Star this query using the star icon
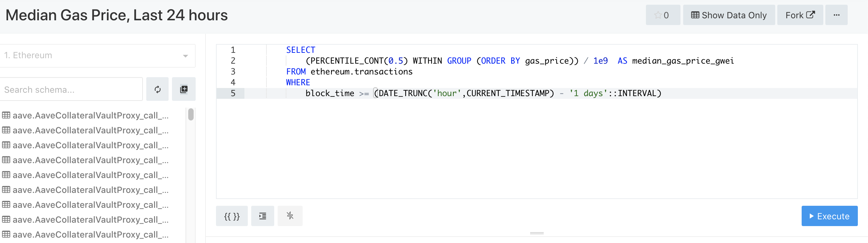This screenshot has width=868, height=243. tap(663, 15)
